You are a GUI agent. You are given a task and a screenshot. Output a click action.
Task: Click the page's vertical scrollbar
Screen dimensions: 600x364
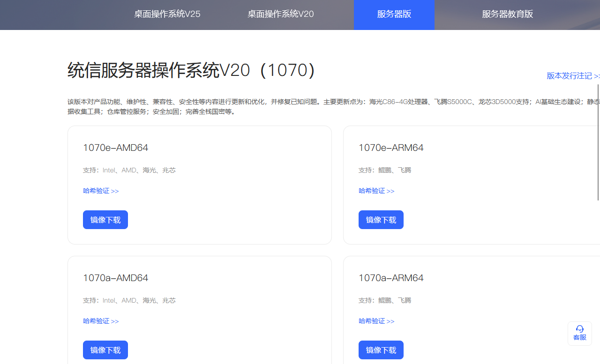[598, 142]
